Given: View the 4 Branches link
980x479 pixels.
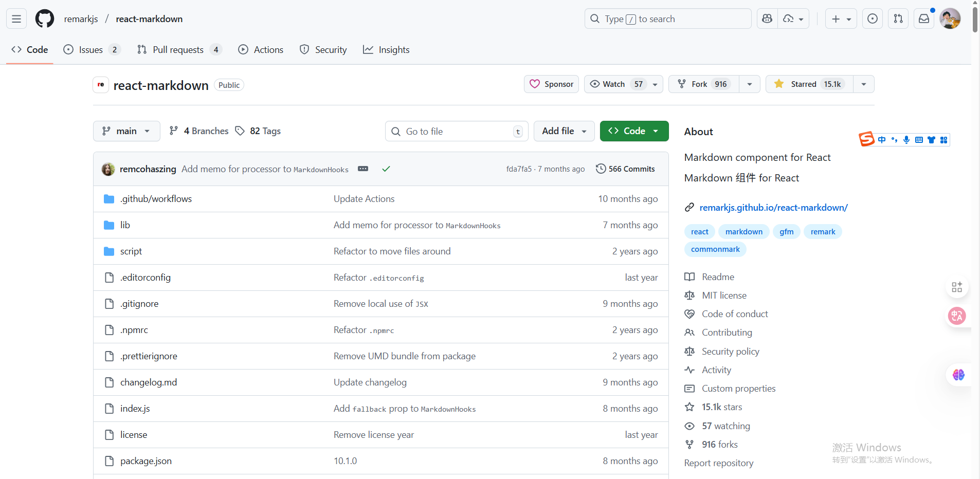Looking at the screenshot, I should click(199, 131).
